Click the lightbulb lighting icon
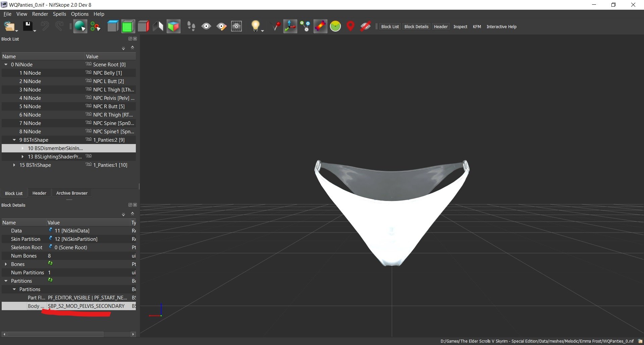This screenshot has width=644, height=345. tap(256, 26)
